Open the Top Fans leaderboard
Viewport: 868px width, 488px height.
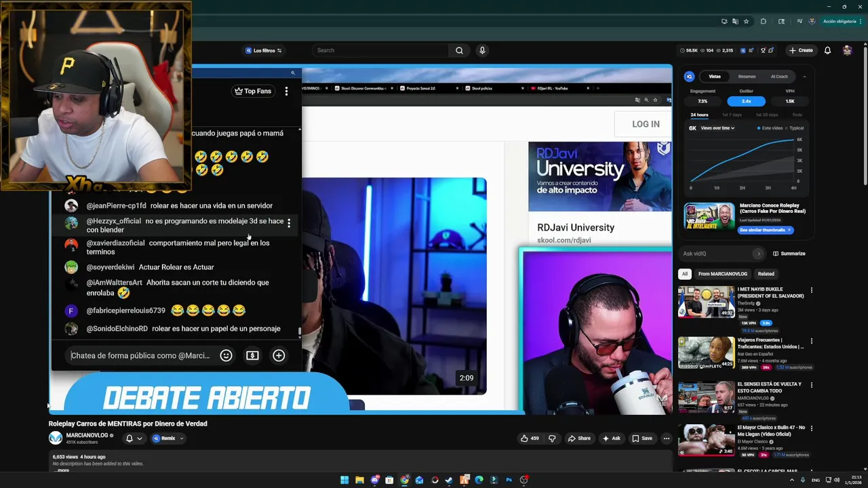[252, 91]
